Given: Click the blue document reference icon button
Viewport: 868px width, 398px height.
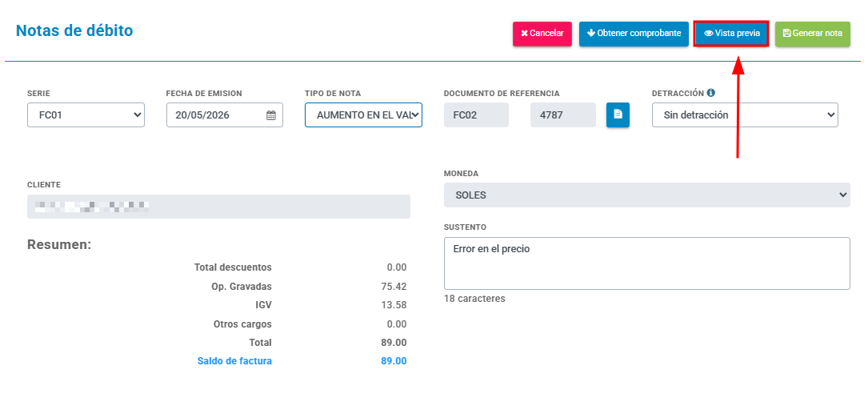Looking at the screenshot, I should [x=618, y=115].
